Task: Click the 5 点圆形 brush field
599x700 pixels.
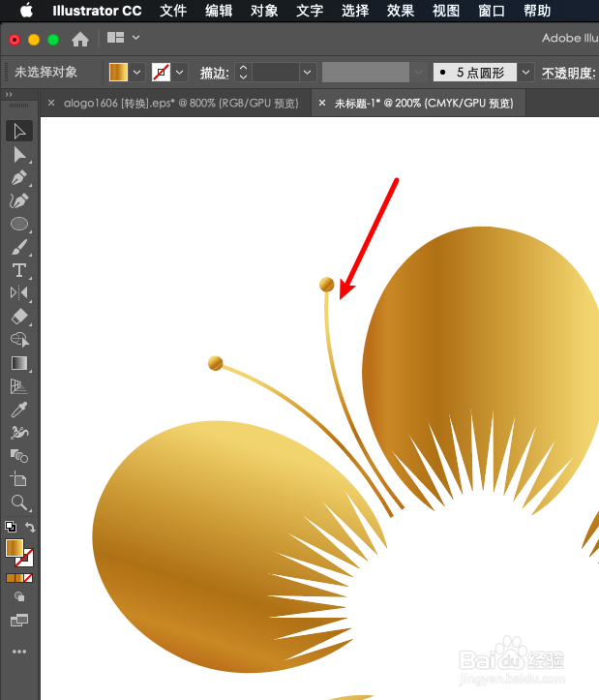Action: 475,73
